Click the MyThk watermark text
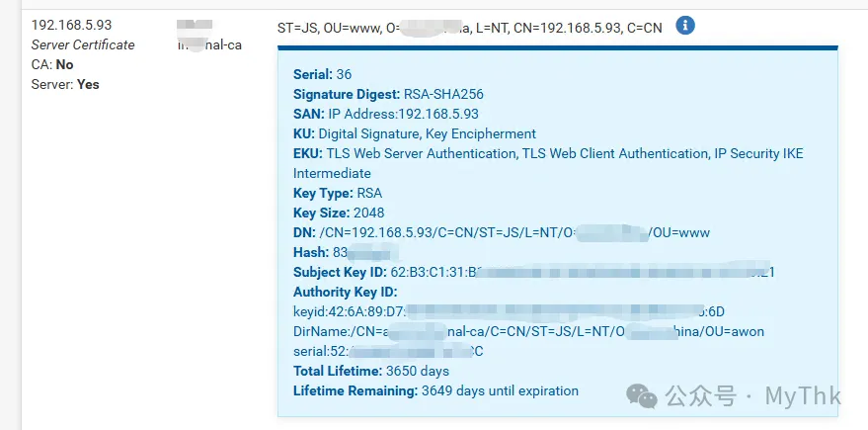 tap(803, 396)
